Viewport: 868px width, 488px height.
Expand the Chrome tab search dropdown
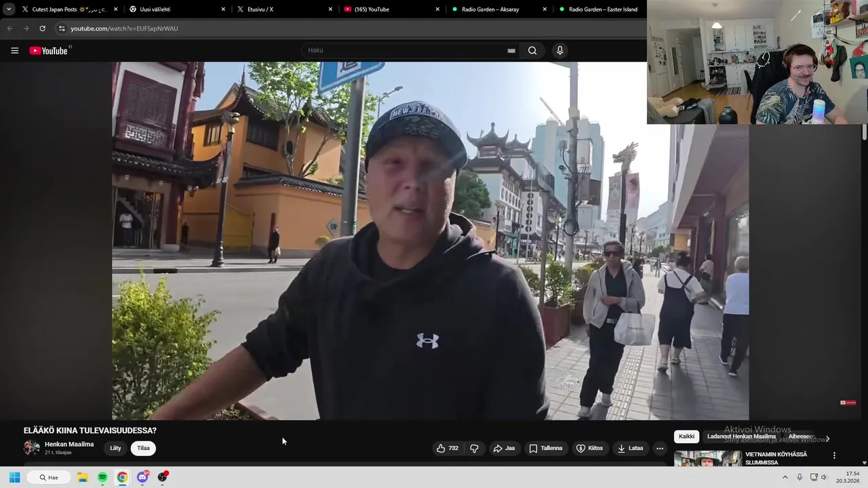tap(8, 9)
